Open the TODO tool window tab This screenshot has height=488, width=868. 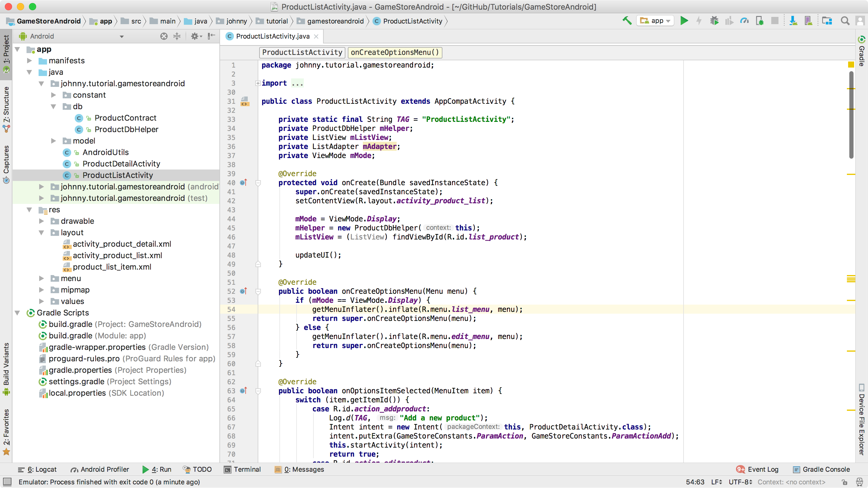coord(197,470)
